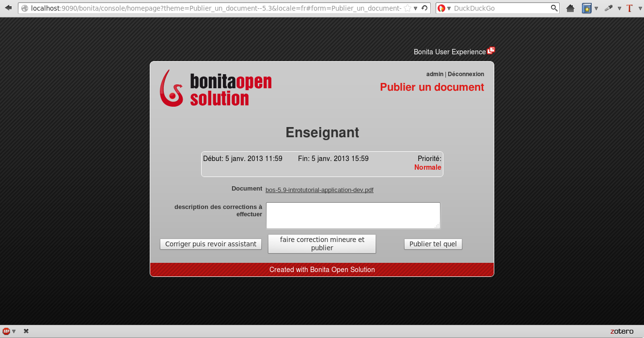Click into the DuckDuckGo search field
The width and height of the screenshot is (644, 338).
point(501,8)
